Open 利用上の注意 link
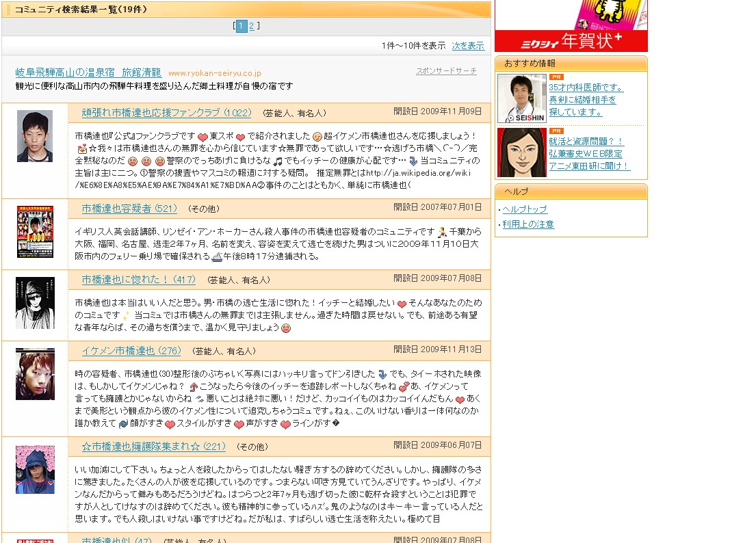 528,224
